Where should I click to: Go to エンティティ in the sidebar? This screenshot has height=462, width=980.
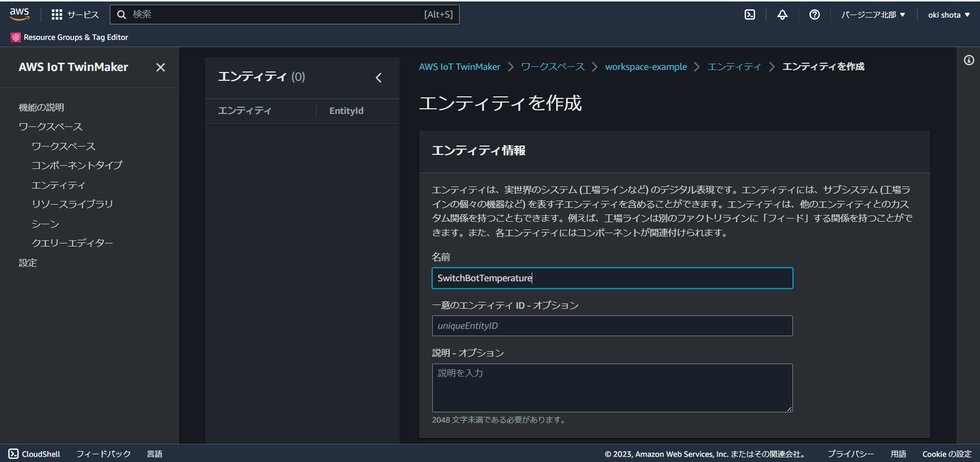59,185
